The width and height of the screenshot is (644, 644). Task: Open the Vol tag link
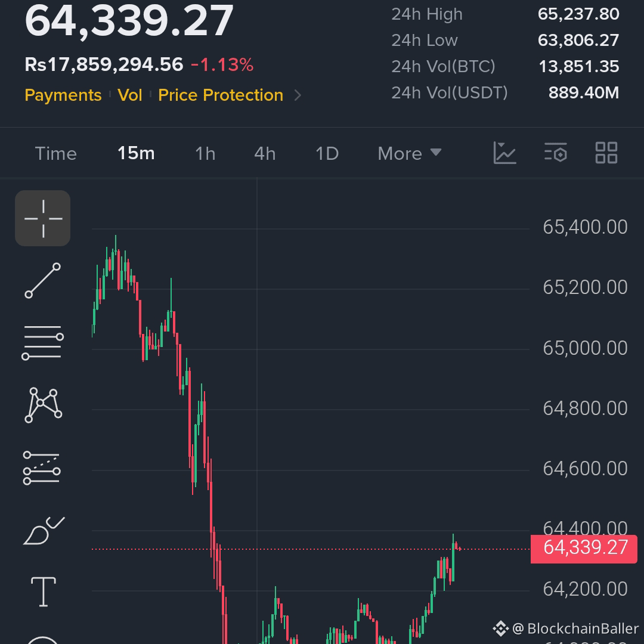(x=130, y=95)
